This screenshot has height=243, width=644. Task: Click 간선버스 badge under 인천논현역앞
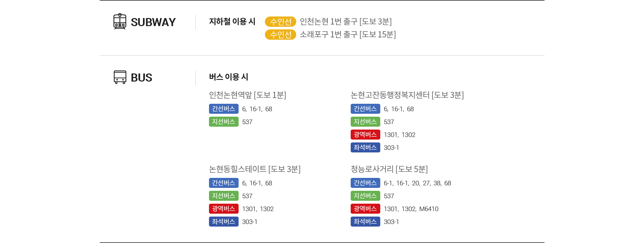224,109
